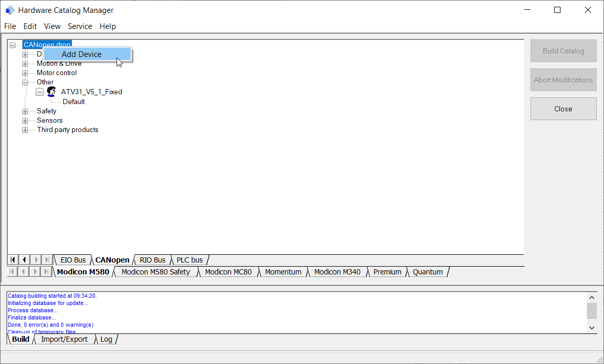Viewport: 604px width, 364px height.
Task: Select Third party products tree item
Action: coord(67,130)
